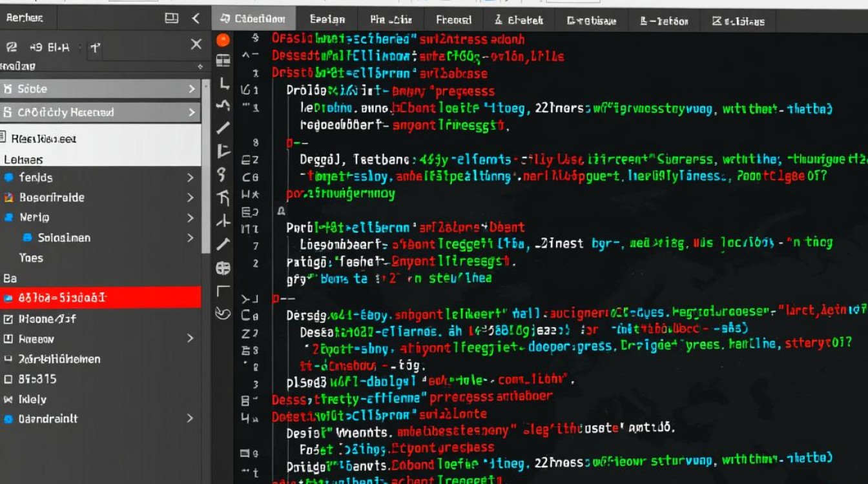
Task: Select the red highlighted row in the sidebar
Action: click(101, 297)
